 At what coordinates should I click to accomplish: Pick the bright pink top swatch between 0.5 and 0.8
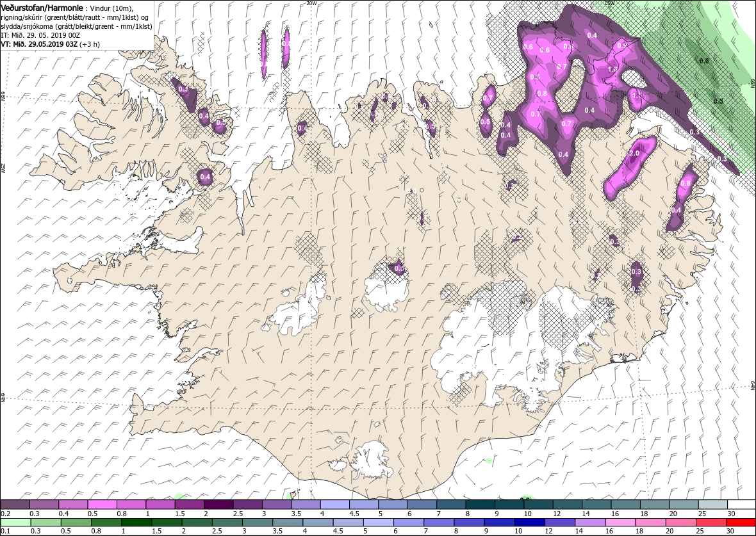(103, 505)
